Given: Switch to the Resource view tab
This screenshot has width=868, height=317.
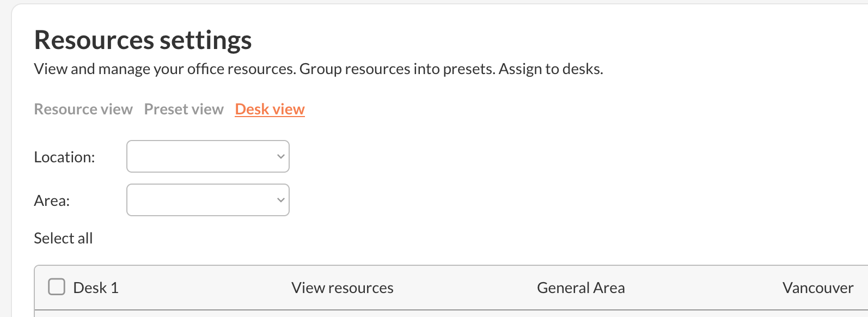Looking at the screenshot, I should 83,109.
